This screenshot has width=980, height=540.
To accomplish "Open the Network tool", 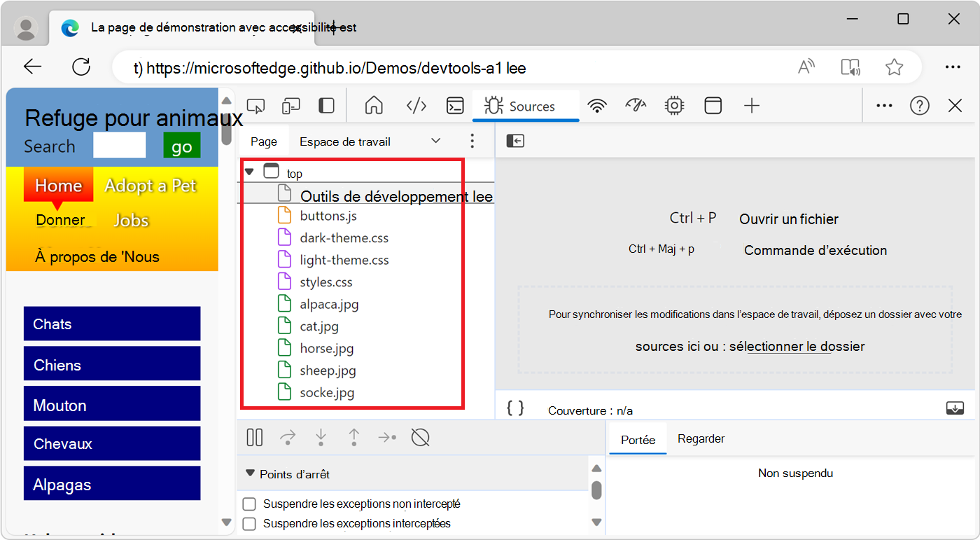I will (x=597, y=106).
